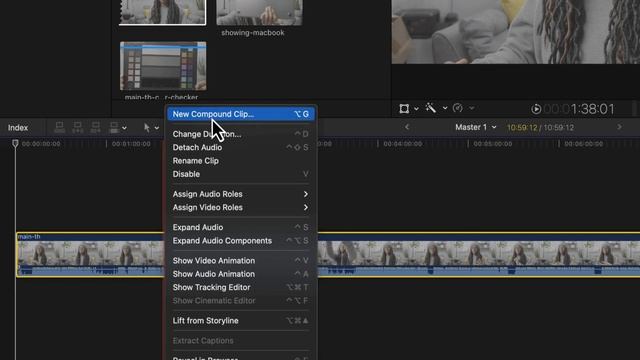Choose Detach Audio in context menu
This screenshot has height=360, width=640.
[241, 147]
